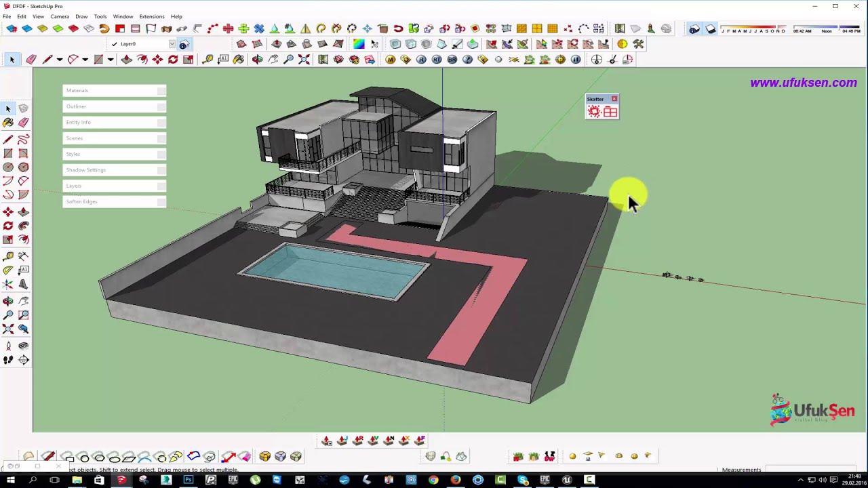
Task: Toggle the Layers tray panel box
Action: click(161, 186)
